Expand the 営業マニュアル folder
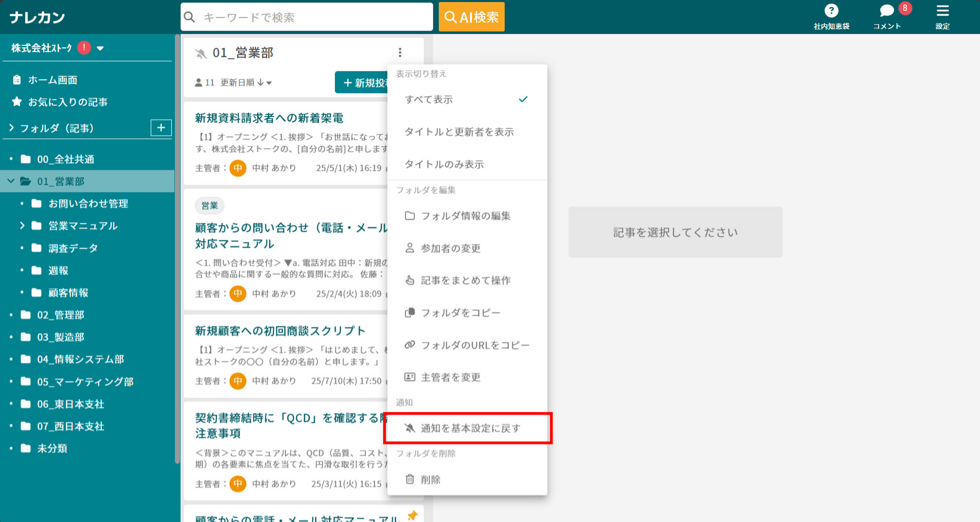 (x=22, y=225)
